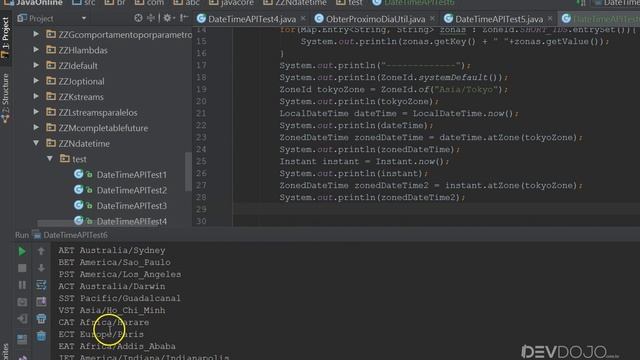Click 'VST Asia/Ho_Chi_Minh' console line
The height and width of the screenshot is (360, 640).
click(x=112, y=310)
